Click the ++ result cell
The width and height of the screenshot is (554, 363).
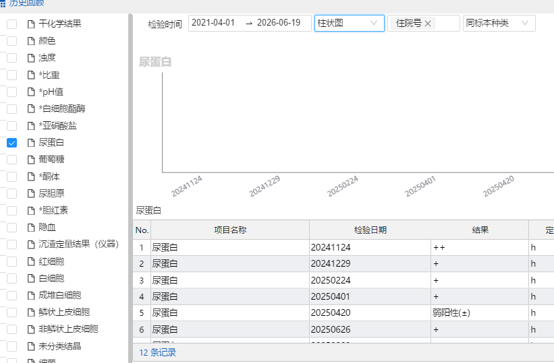(480, 247)
